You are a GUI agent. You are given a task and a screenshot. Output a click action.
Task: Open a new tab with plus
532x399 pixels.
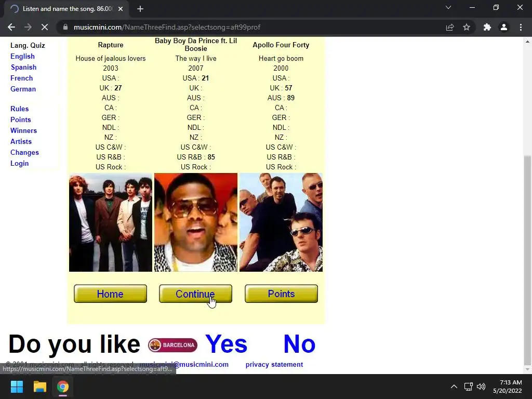(140, 9)
